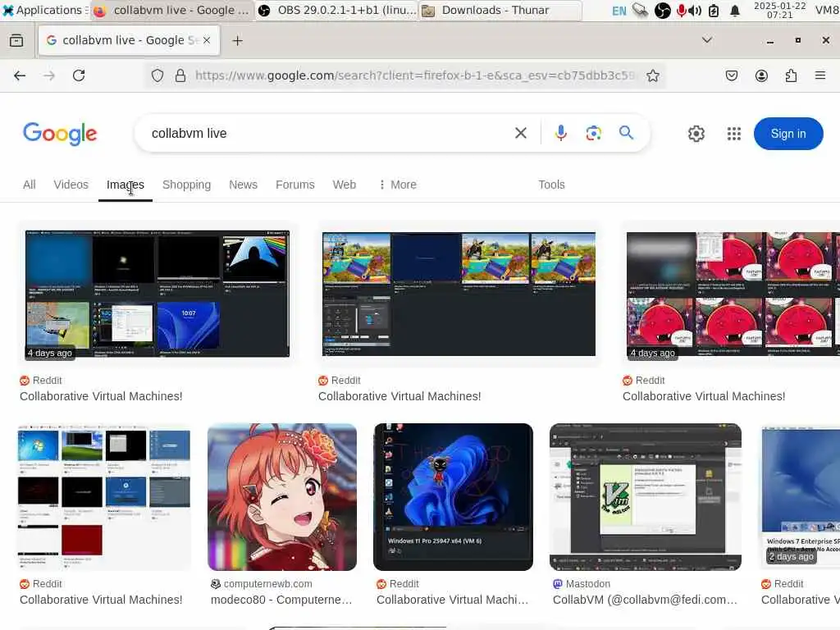Click the EN keyboard layout indicator
The image size is (840, 630).
tap(619, 11)
